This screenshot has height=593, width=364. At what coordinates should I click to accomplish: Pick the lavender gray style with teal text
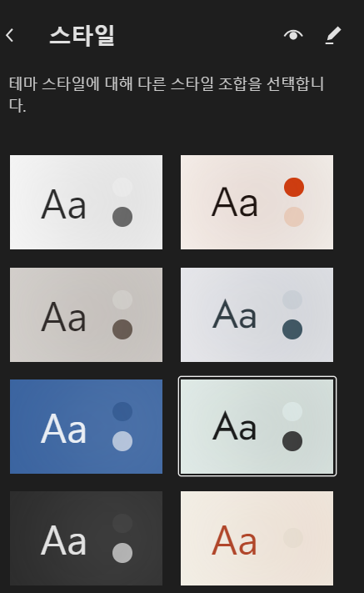[x=257, y=314]
